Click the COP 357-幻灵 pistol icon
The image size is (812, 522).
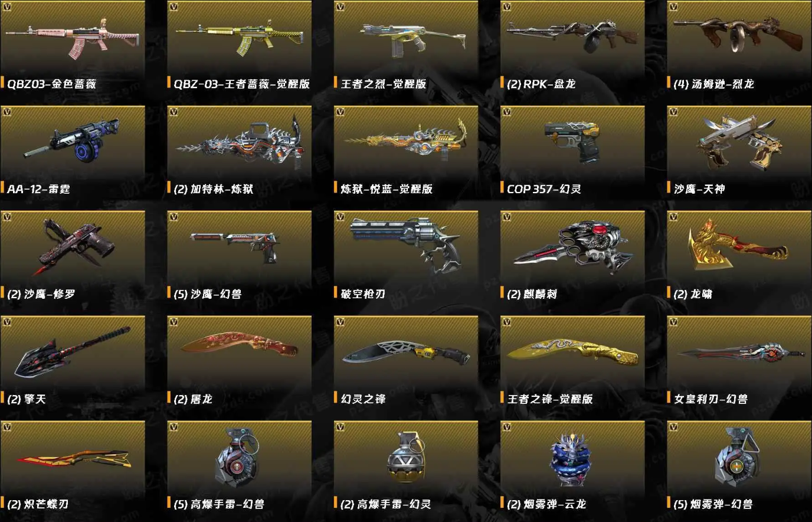tap(572, 142)
